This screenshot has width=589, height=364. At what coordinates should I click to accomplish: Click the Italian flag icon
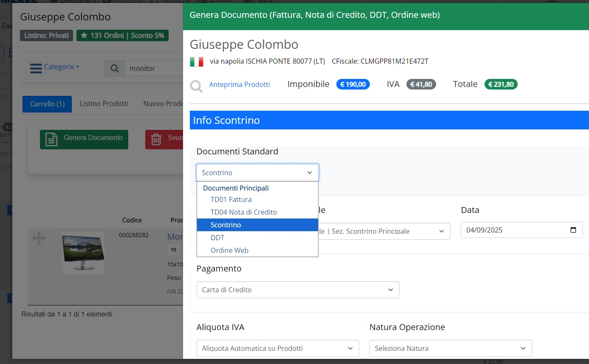[196, 62]
